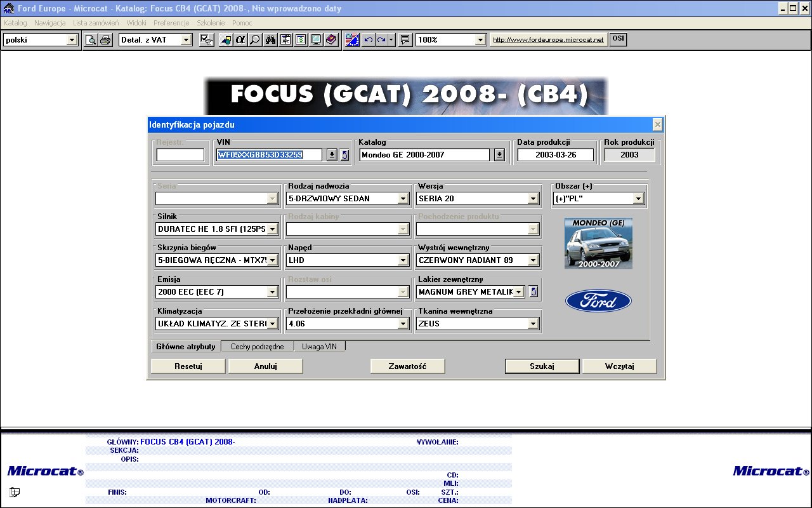Open the Przełożenie przekładni głównej dropdown

[403, 324]
